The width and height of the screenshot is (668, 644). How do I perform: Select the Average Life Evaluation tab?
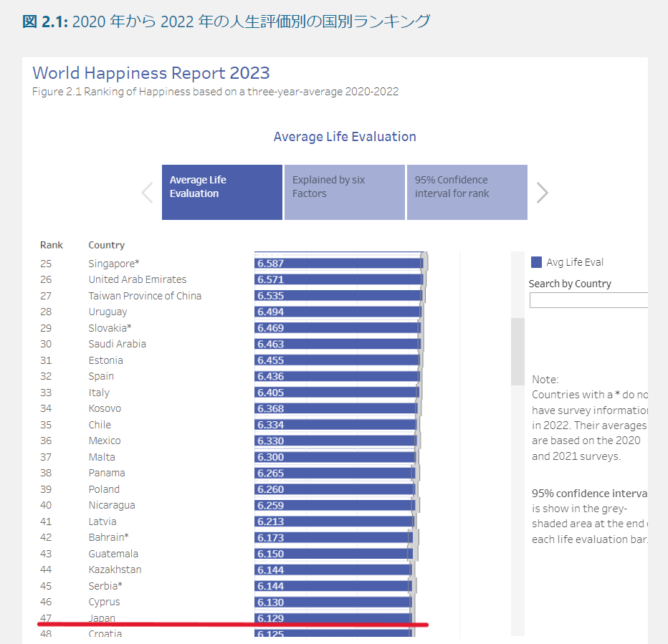pos(222,192)
